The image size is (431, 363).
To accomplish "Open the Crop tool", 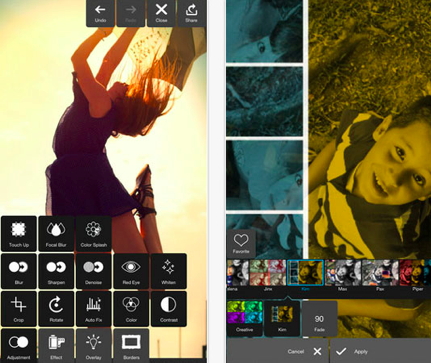I will coord(19,309).
